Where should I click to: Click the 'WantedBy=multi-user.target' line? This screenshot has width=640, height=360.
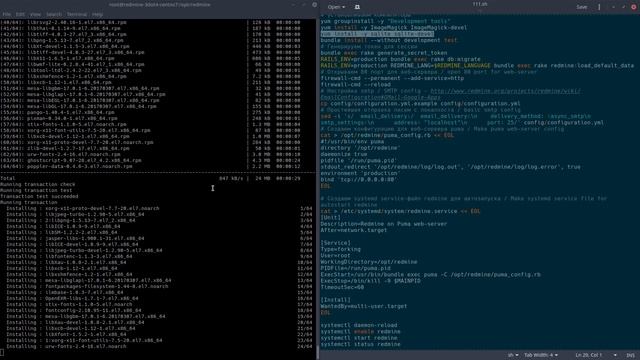tap(364, 306)
